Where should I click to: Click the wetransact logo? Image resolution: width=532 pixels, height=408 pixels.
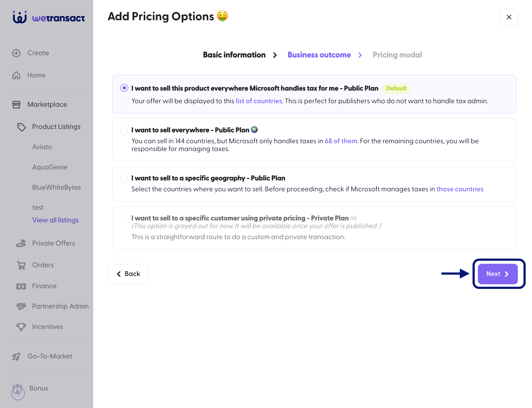click(x=49, y=17)
